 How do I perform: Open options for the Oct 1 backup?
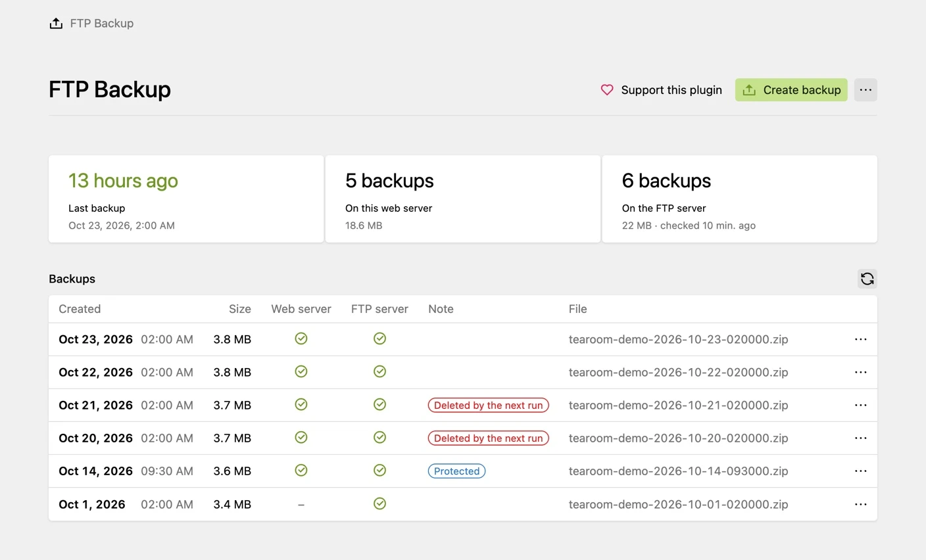tap(861, 504)
